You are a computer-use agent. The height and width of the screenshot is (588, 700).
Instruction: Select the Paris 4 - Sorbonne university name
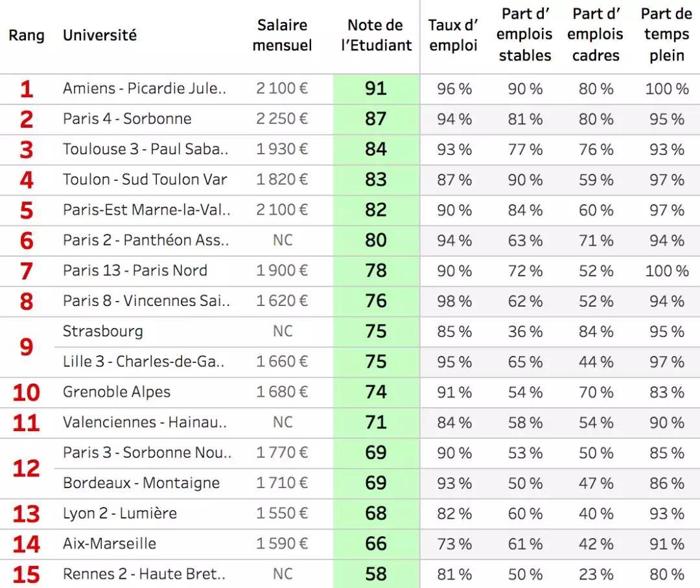pos(127,119)
